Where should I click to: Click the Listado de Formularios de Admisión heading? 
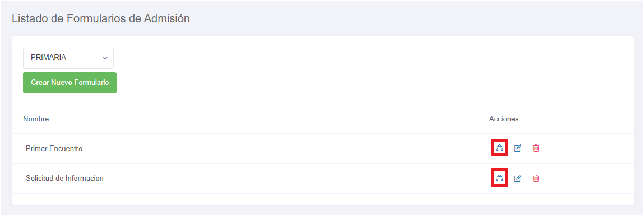[101, 18]
